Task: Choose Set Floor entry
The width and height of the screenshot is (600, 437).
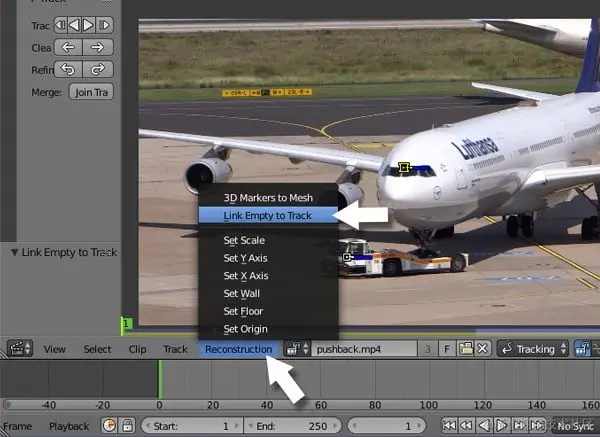Action: (268, 311)
